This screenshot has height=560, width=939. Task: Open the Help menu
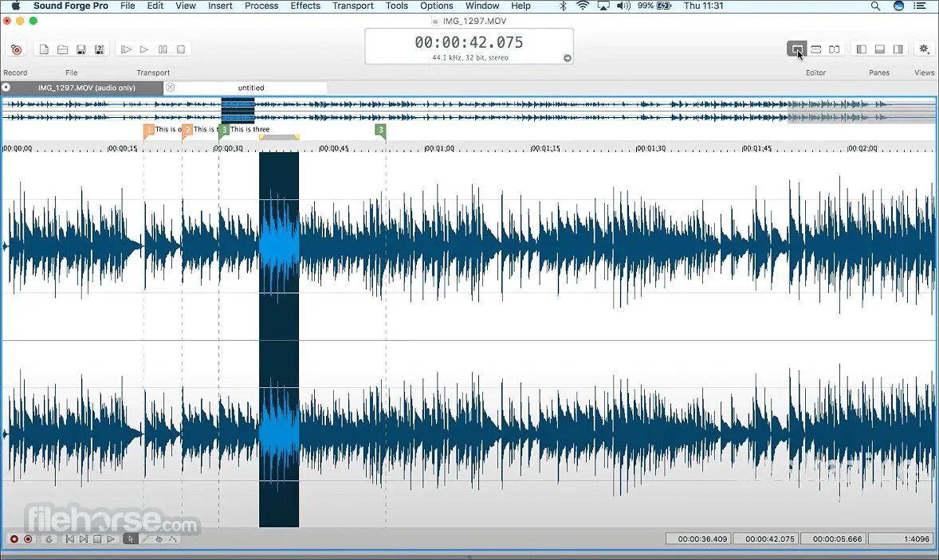pos(521,6)
